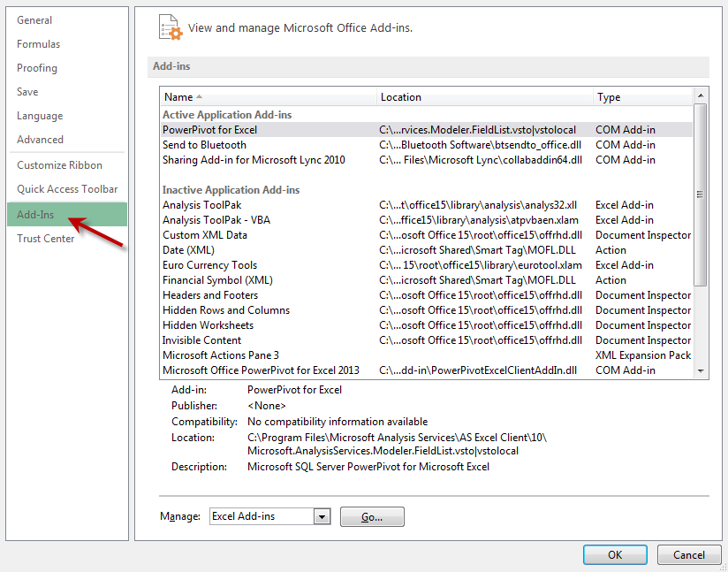
Task: Click the atpvbaen.xlam location cell
Action: point(479,220)
